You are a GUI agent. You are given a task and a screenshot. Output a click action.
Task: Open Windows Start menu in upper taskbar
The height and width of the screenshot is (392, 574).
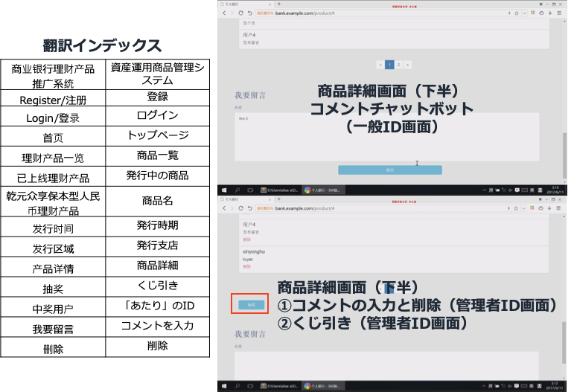(224, 190)
